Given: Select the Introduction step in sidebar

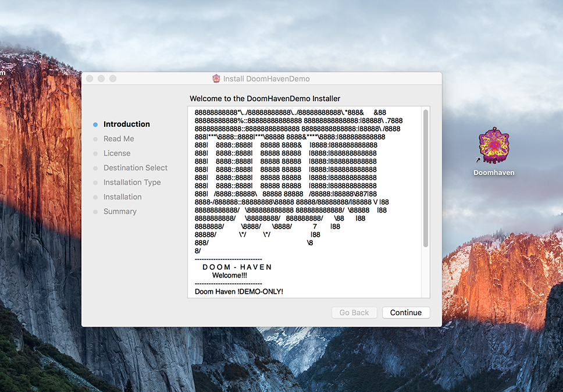Looking at the screenshot, I should click(126, 124).
